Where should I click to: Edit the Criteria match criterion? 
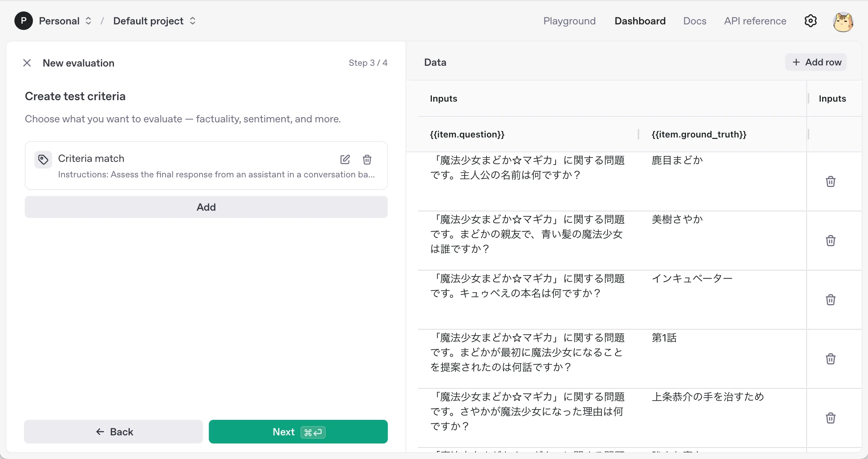pos(345,160)
